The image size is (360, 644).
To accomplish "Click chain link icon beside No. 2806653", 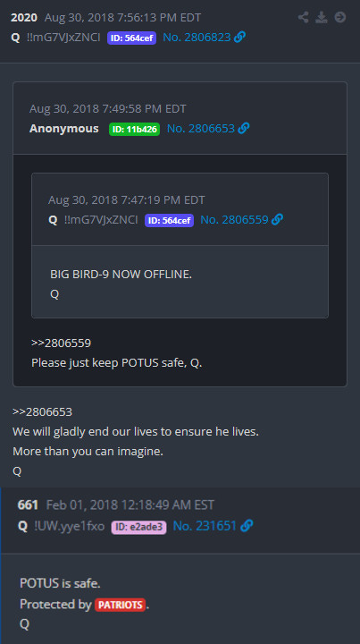I will tap(244, 129).
